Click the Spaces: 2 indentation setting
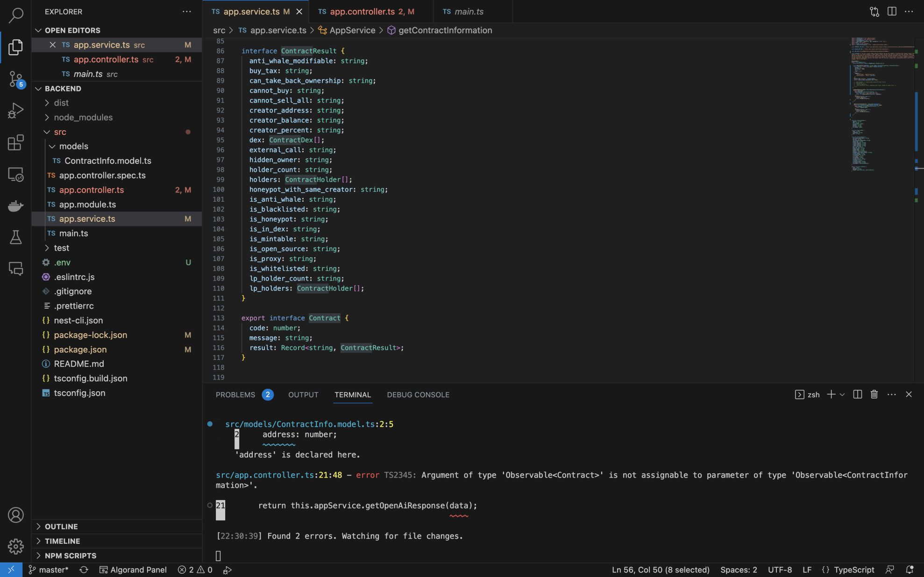The height and width of the screenshot is (577, 924). (739, 570)
